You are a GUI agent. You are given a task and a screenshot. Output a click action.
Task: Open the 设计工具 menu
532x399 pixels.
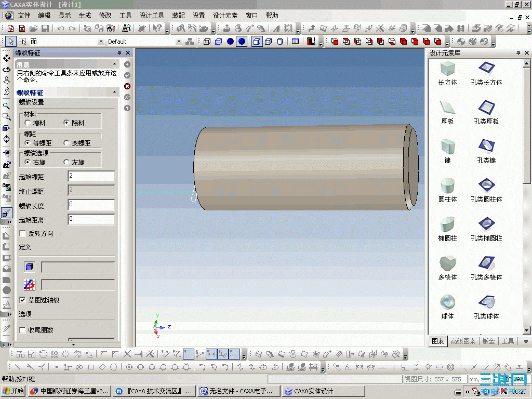(152, 15)
